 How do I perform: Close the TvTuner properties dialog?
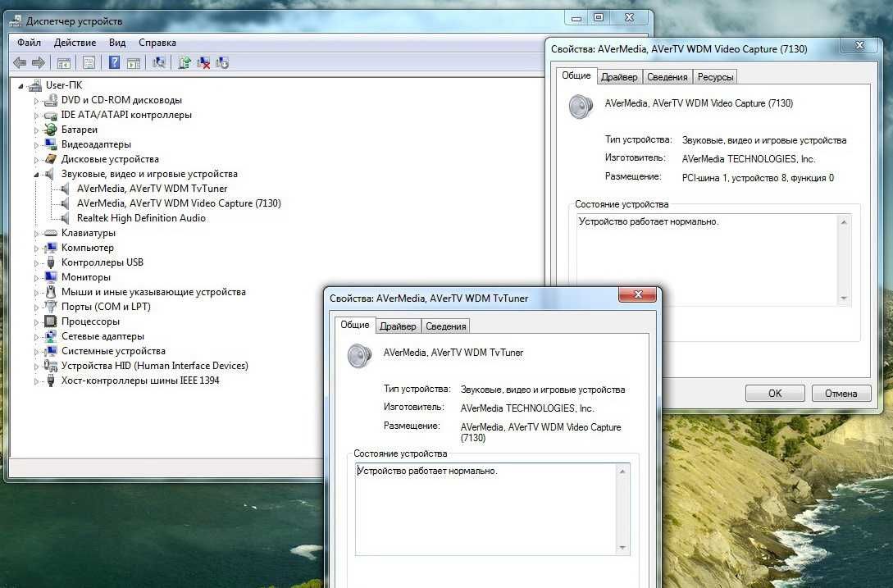click(x=638, y=294)
